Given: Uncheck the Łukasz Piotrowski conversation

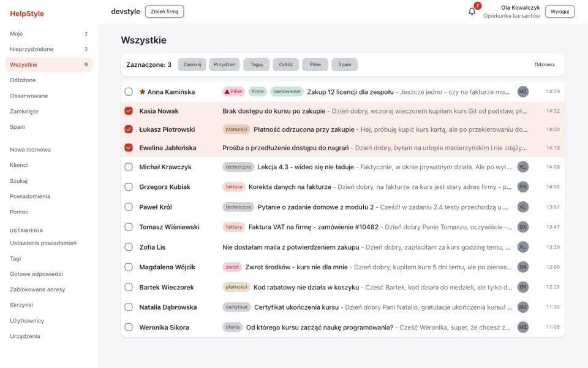Looking at the screenshot, I should [129, 129].
